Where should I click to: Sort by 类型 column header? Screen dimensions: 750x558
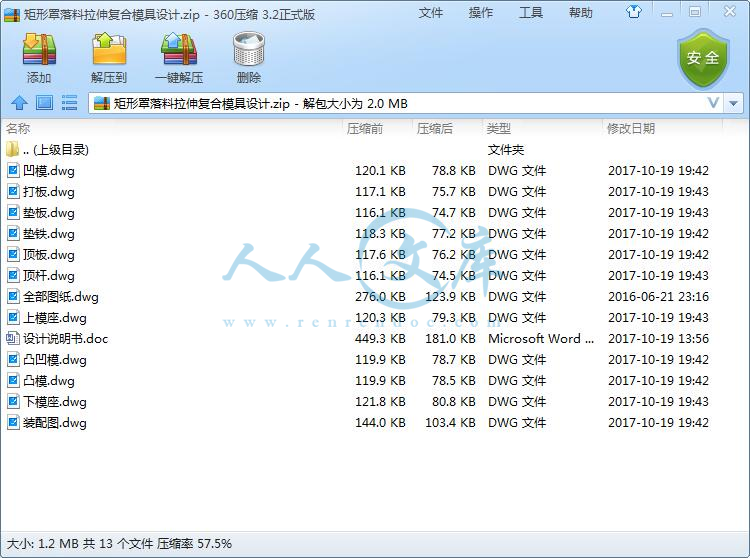coord(499,129)
